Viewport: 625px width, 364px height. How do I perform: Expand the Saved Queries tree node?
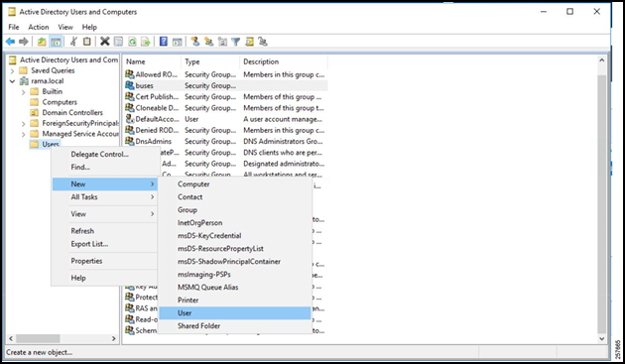12,70
